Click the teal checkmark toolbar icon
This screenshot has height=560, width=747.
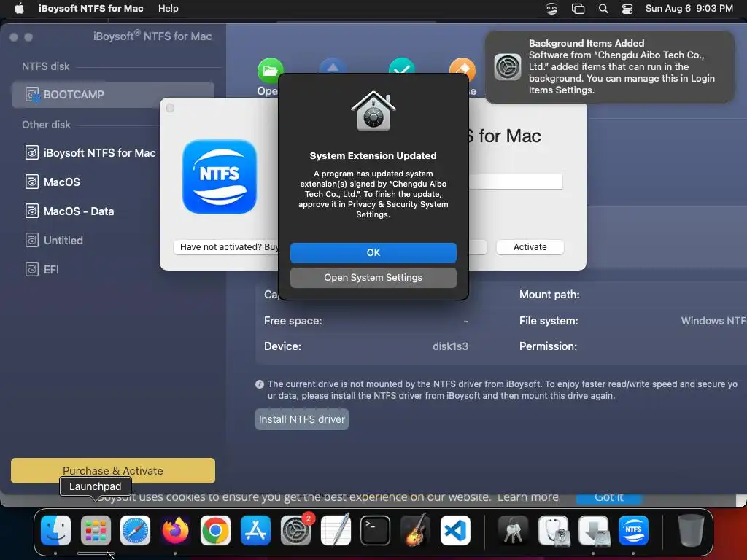[402, 66]
